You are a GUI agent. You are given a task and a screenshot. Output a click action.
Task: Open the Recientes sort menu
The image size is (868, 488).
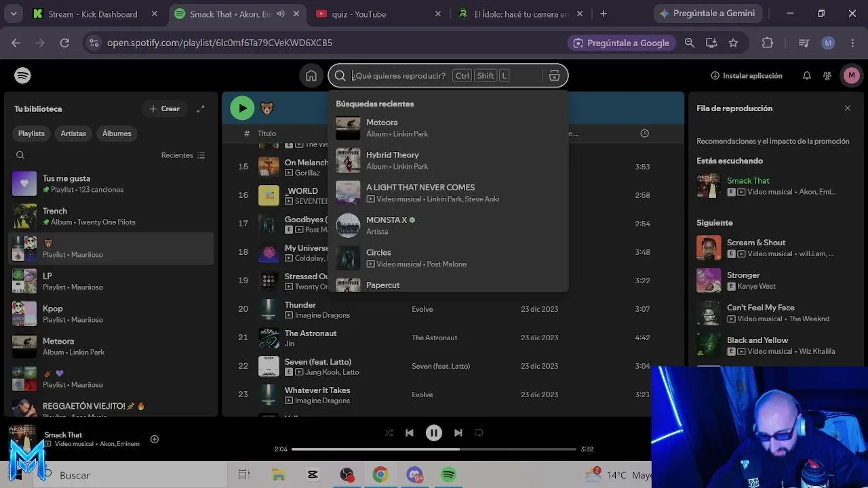pos(183,155)
